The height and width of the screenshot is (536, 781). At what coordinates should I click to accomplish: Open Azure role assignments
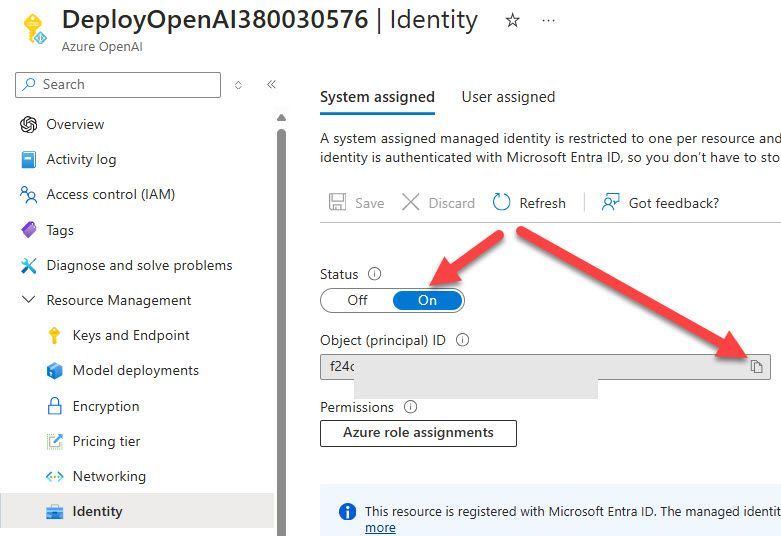click(418, 433)
